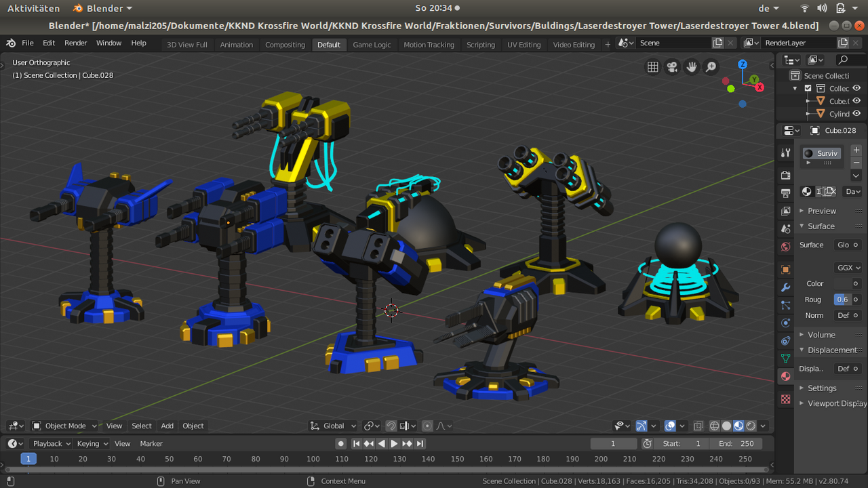Open the shading options dropdown arrow

coord(764,426)
